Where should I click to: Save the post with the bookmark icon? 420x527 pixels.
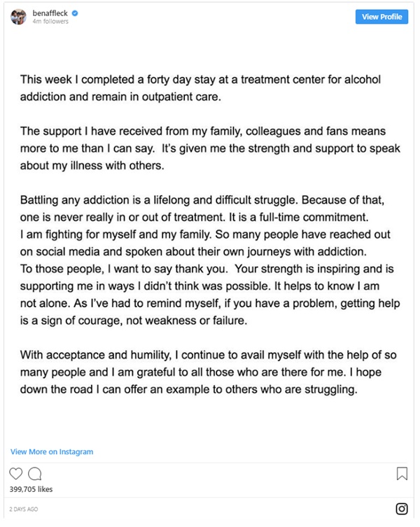(402, 474)
